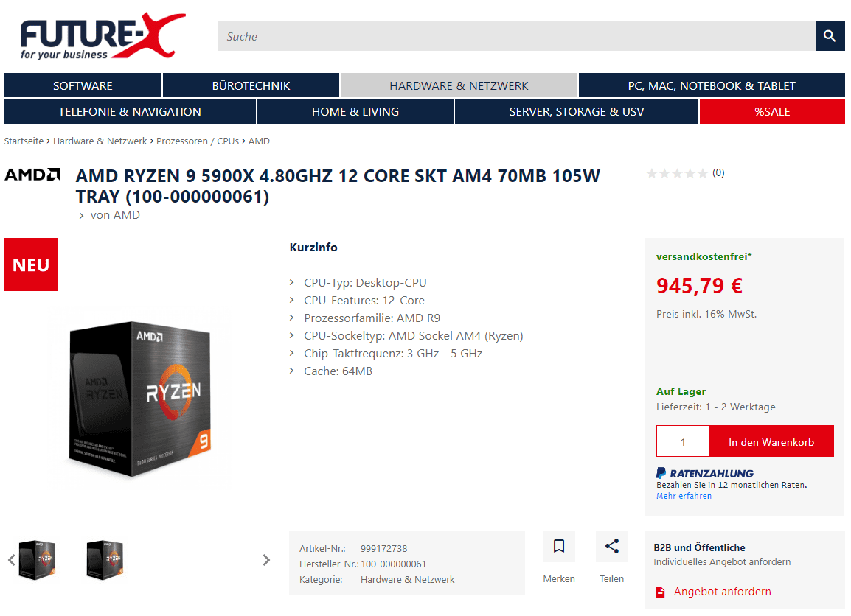The image size is (851, 616).
Task: Focus the Suche search field
Action: coord(517,36)
